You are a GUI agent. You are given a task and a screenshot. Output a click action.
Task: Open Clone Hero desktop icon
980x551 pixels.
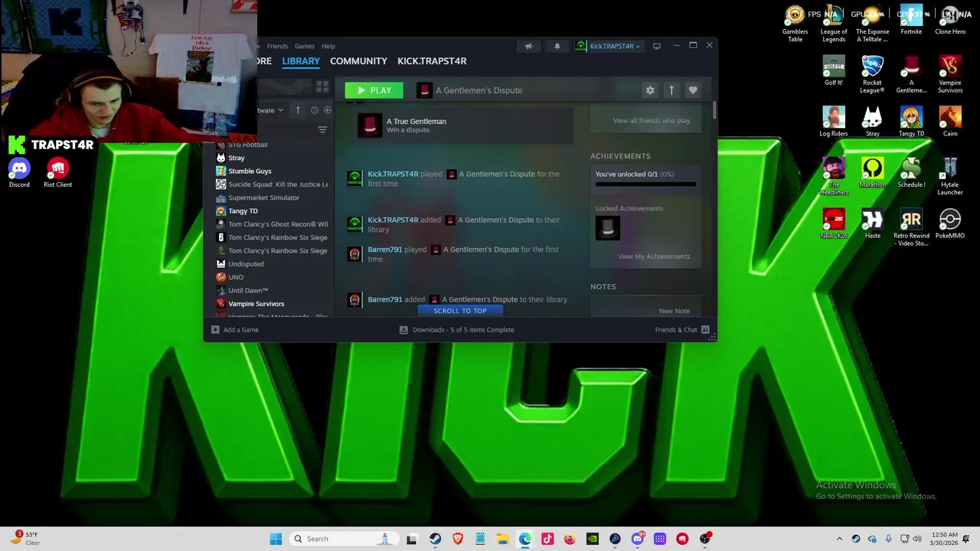pyautogui.click(x=950, y=21)
